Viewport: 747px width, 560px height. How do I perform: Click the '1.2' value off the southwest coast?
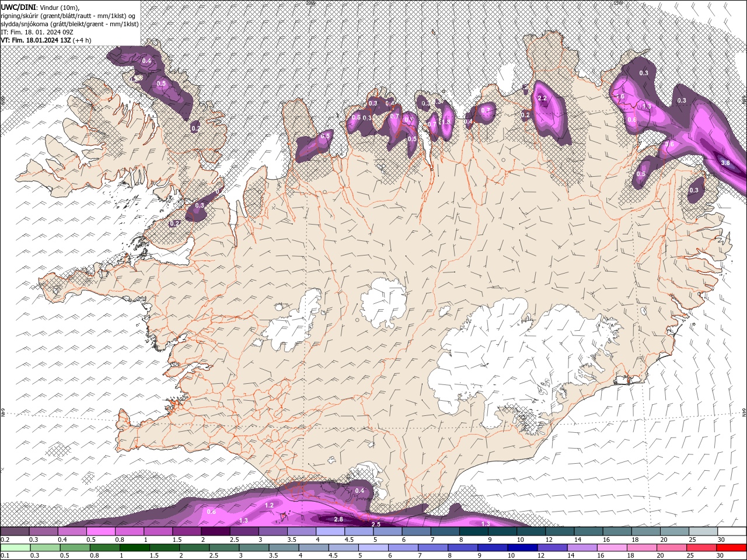269,505
